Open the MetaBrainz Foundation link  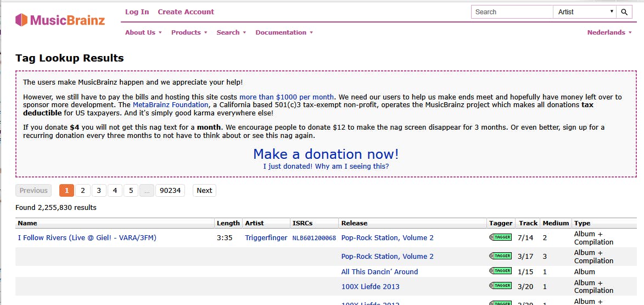170,105
